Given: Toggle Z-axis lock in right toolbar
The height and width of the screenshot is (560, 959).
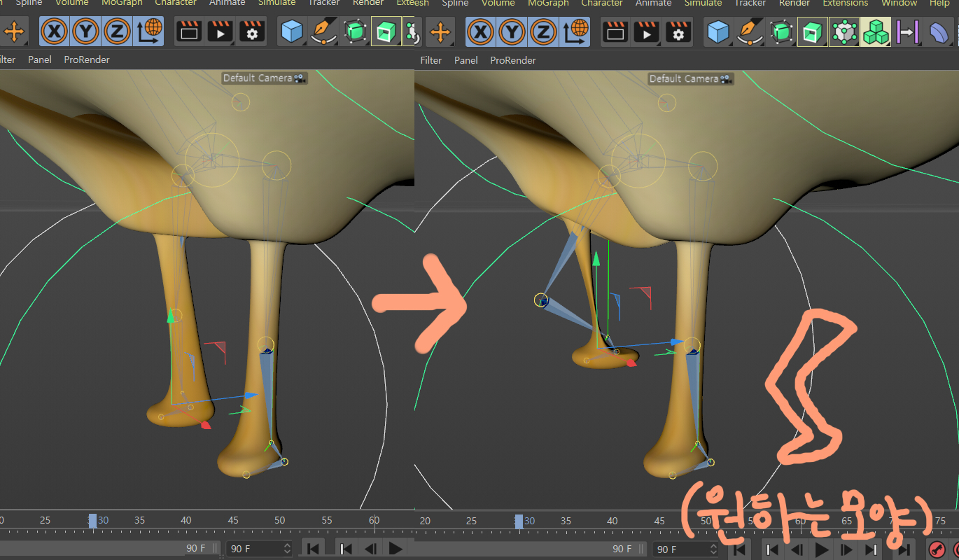Looking at the screenshot, I should point(542,32).
